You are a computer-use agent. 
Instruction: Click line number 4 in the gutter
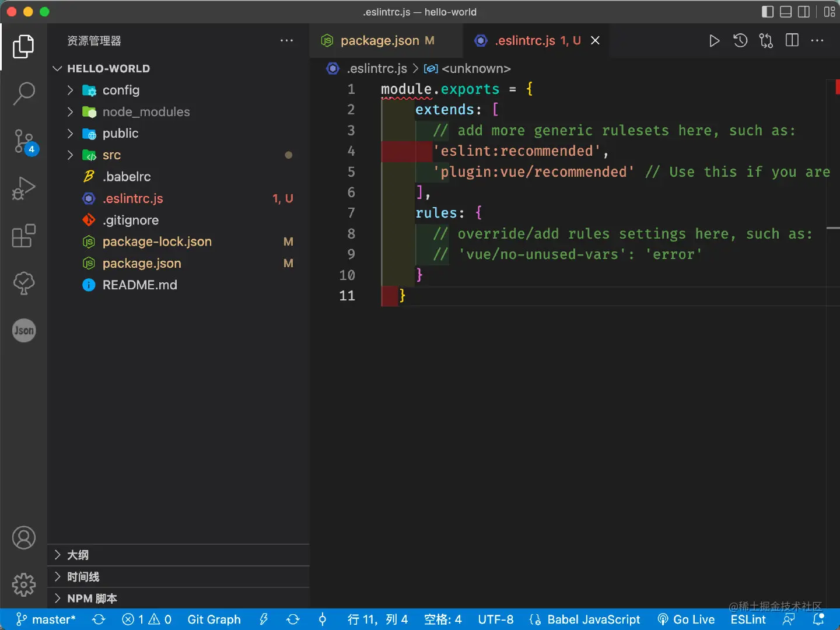point(351,151)
